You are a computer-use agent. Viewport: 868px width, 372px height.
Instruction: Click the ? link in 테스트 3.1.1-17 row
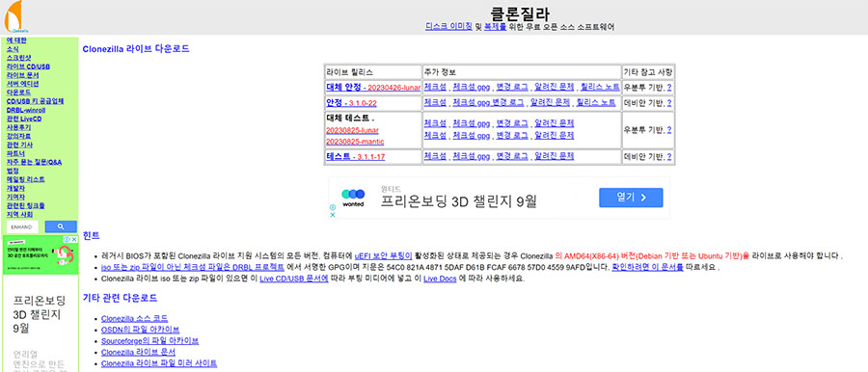point(669,156)
